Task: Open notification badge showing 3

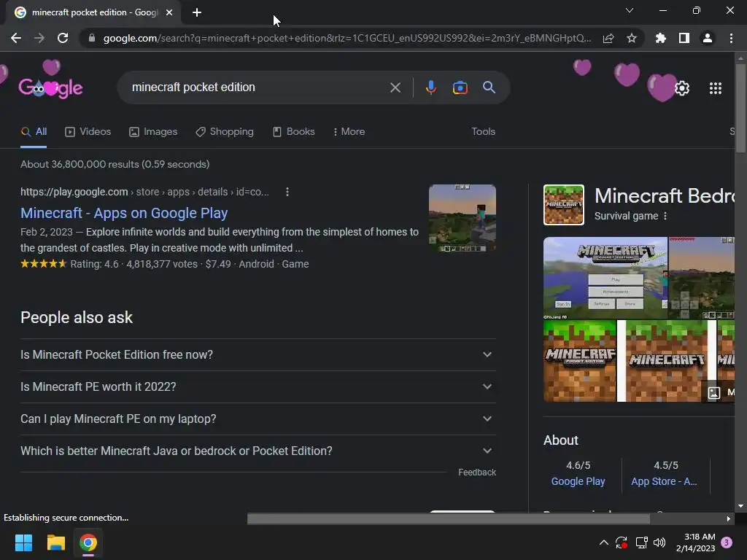Action: tap(727, 542)
